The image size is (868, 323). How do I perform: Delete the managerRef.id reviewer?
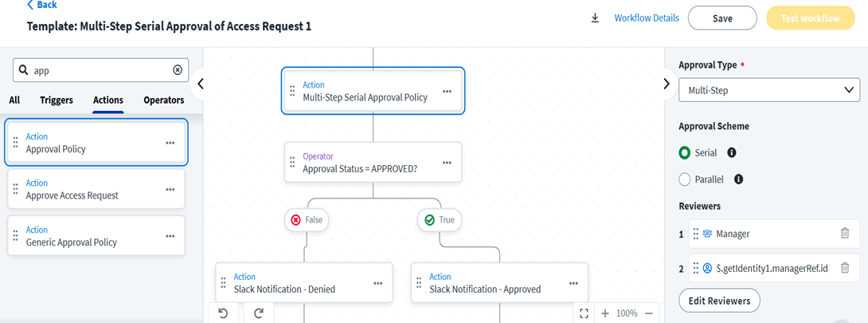click(845, 269)
